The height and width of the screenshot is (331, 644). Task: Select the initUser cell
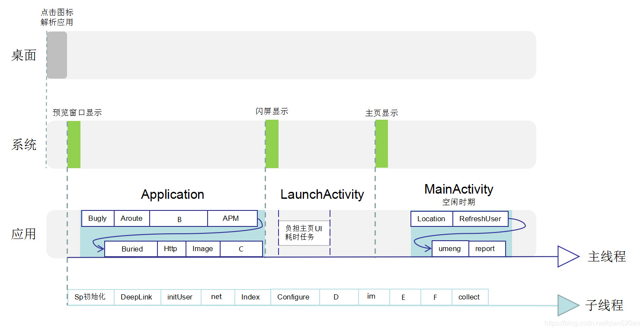pyautogui.click(x=181, y=297)
